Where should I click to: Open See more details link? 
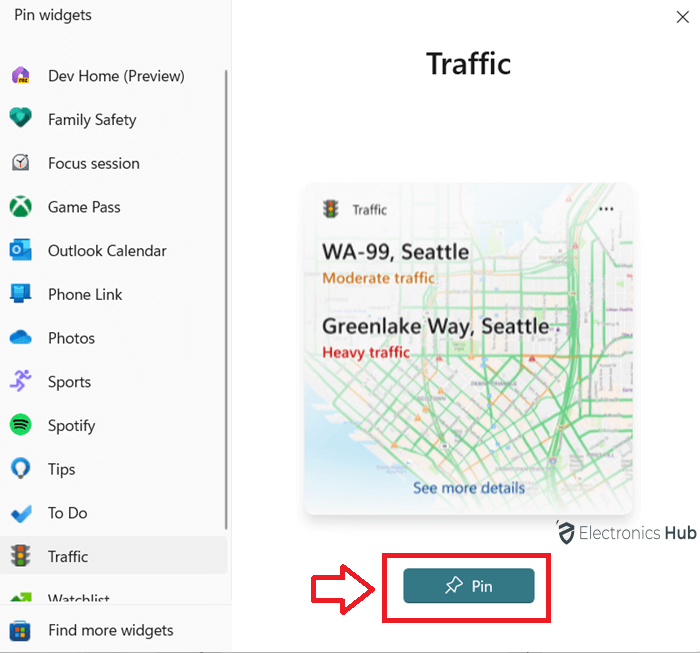pyautogui.click(x=469, y=488)
